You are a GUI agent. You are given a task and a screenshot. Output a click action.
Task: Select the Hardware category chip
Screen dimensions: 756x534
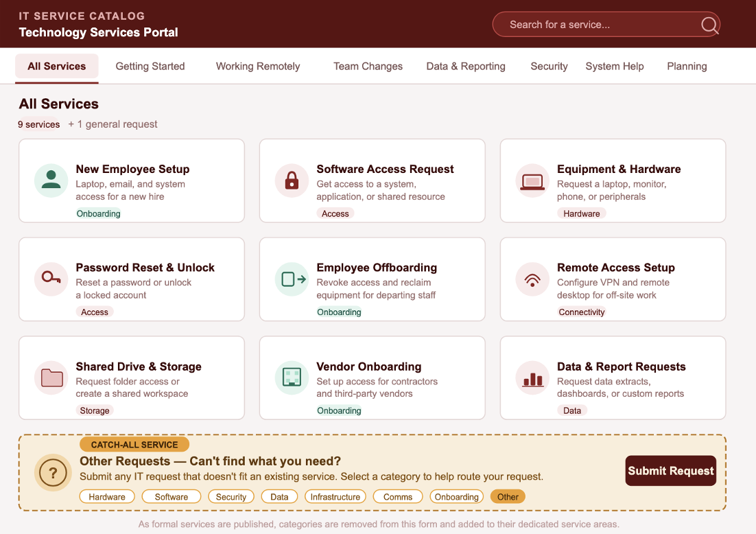pyautogui.click(x=107, y=497)
